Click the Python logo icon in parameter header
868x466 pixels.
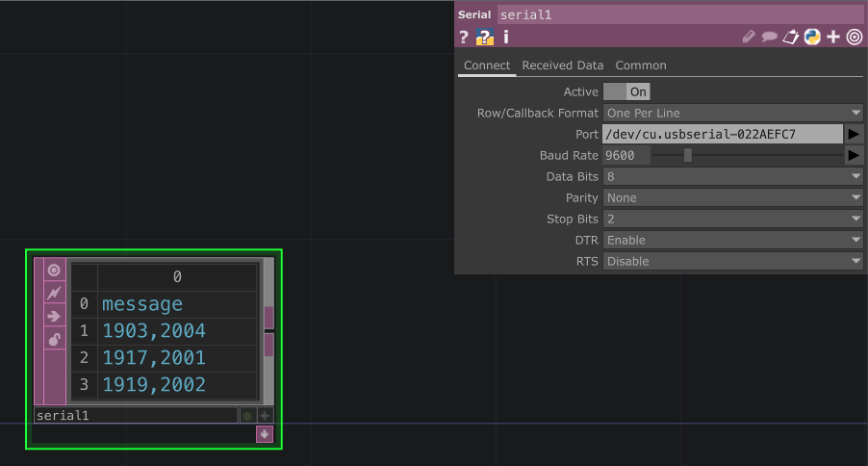tap(811, 38)
